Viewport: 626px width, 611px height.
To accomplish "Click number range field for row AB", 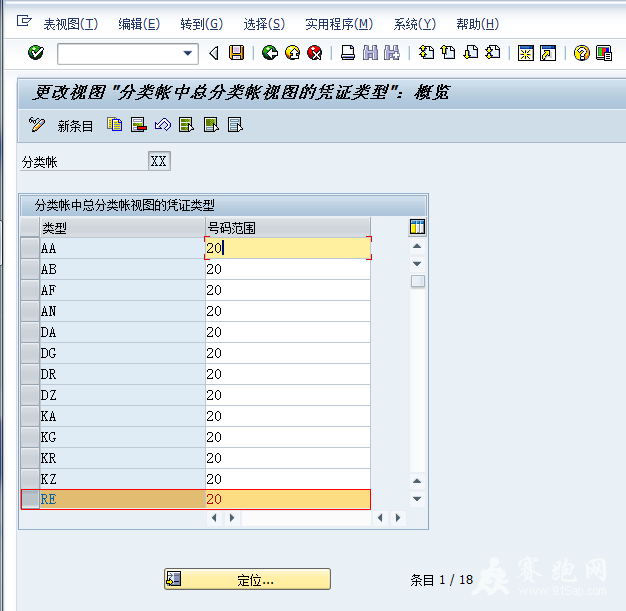I will 288,269.
